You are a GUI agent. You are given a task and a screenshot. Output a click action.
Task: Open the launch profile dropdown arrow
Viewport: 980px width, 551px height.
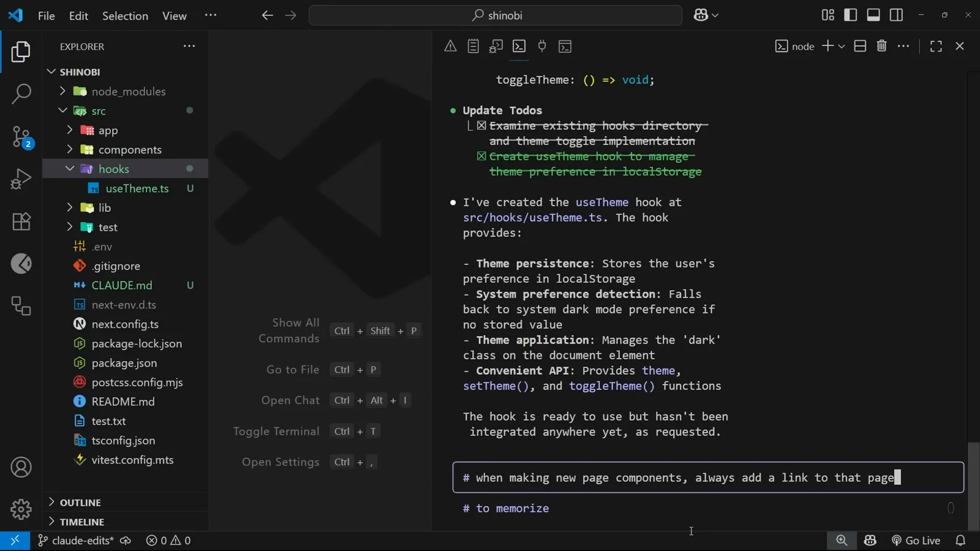[842, 47]
